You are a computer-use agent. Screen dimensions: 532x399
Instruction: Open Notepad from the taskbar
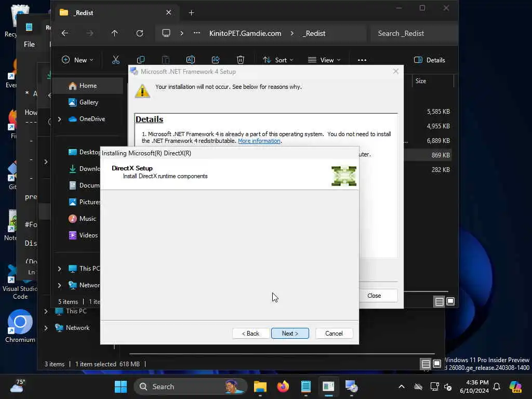tap(305, 387)
